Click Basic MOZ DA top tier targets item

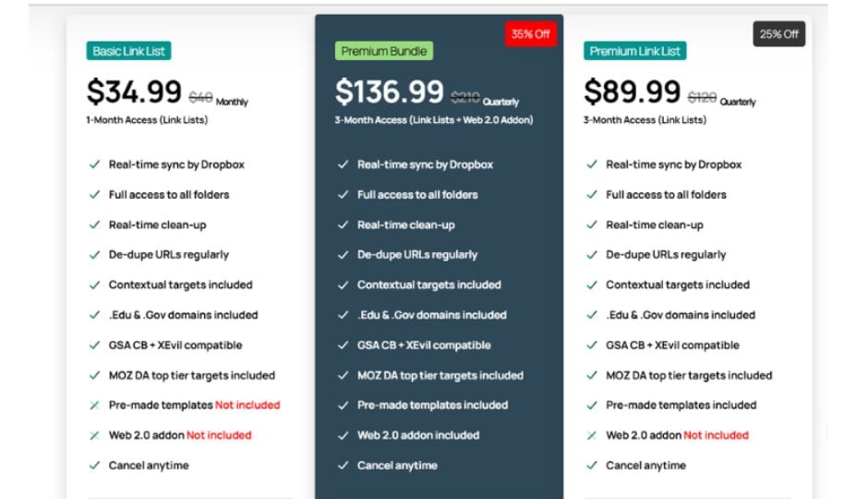click(x=191, y=375)
